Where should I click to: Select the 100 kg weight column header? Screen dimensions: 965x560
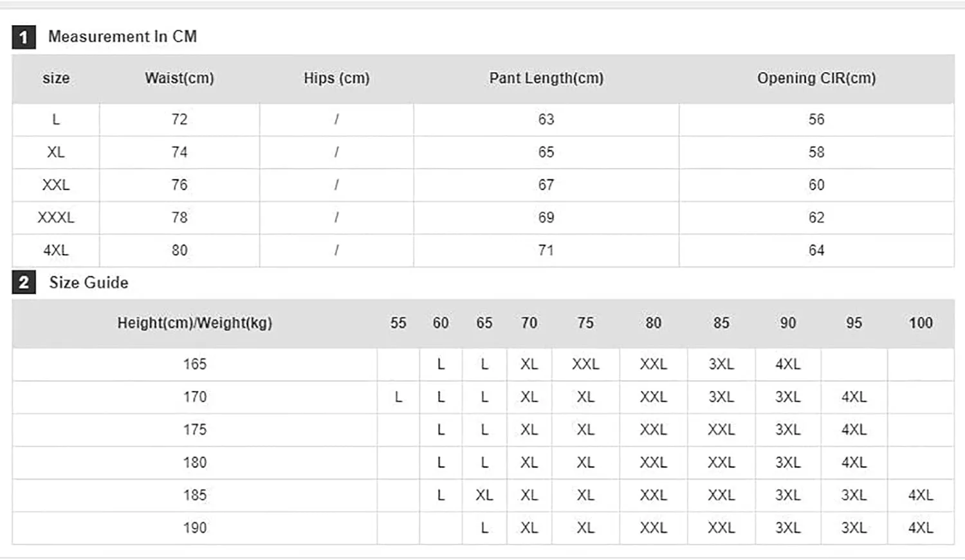click(x=921, y=323)
